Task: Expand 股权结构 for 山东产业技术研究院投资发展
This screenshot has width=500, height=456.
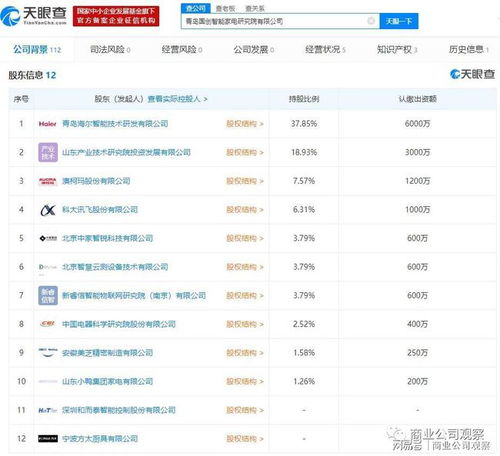Action: point(245,153)
